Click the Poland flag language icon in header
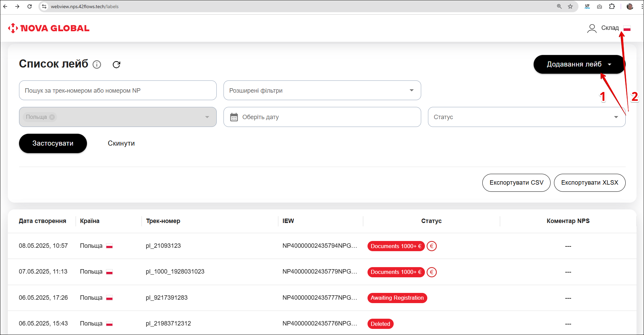 coord(627,29)
